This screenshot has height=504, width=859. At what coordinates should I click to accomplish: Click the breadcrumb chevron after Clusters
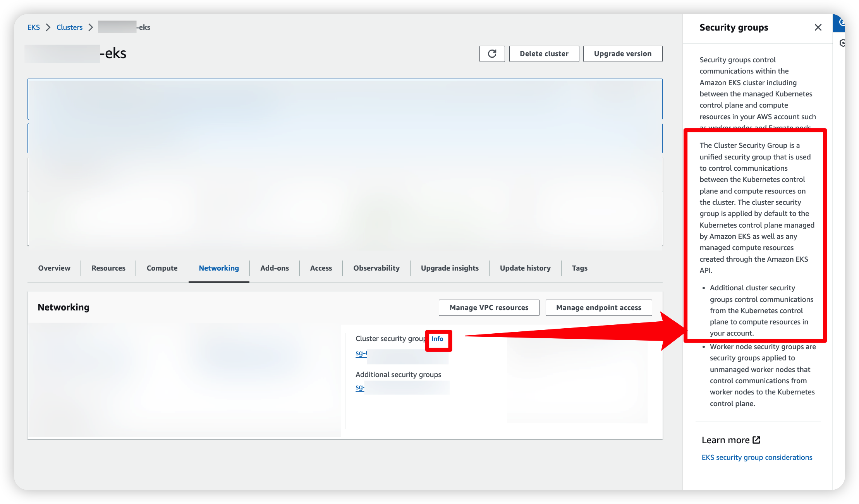coord(91,27)
